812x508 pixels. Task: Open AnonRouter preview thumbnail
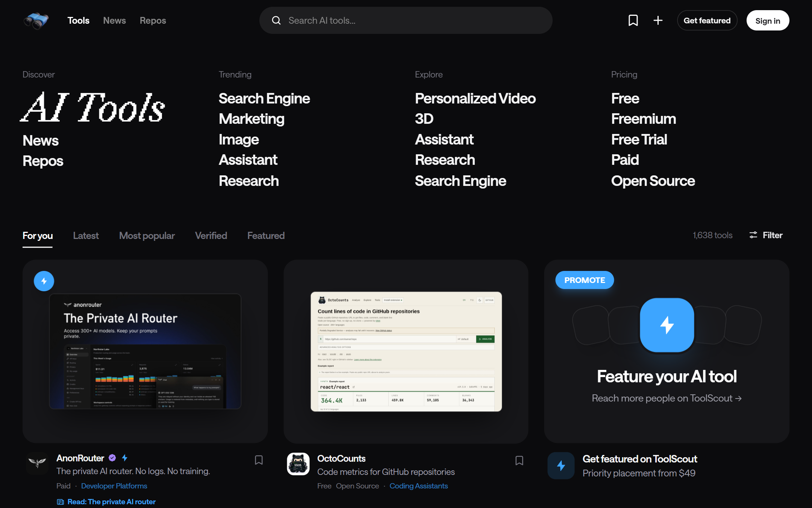point(145,351)
